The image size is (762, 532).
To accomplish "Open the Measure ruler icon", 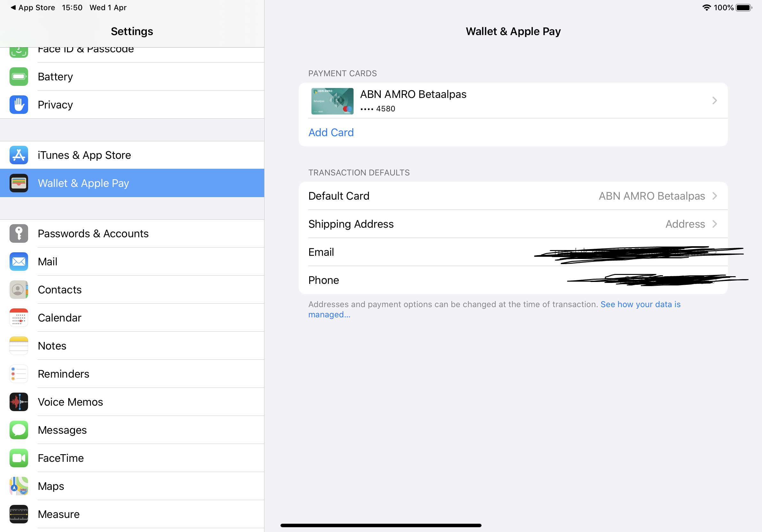I will coord(19,514).
